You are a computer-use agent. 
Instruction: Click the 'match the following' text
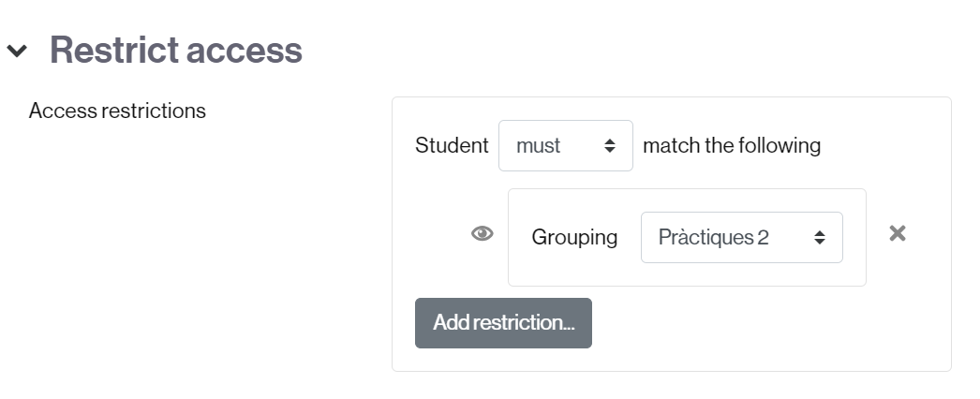(732, 145)
